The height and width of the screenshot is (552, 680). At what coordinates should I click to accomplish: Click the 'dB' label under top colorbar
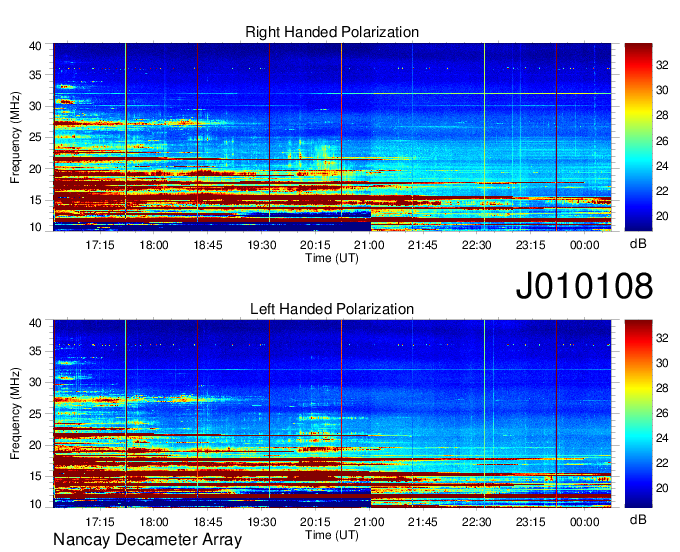tap(638, 244)
